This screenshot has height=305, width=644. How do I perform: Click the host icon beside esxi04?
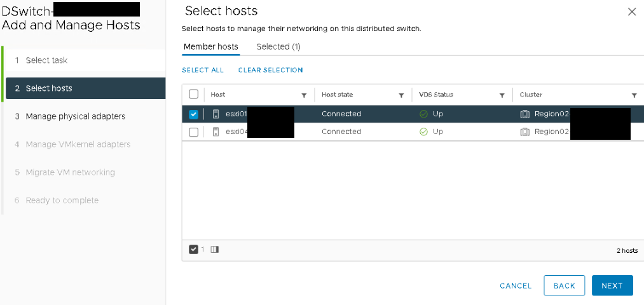216,132
